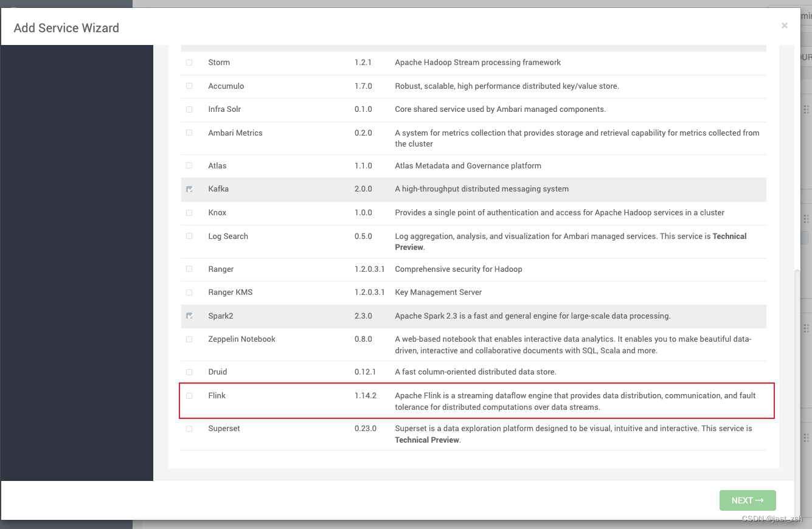The height and width of the screenshot is (529, 812).
Task: Click the Zeppelin Notebook service name
Action: tap(241, 339)
